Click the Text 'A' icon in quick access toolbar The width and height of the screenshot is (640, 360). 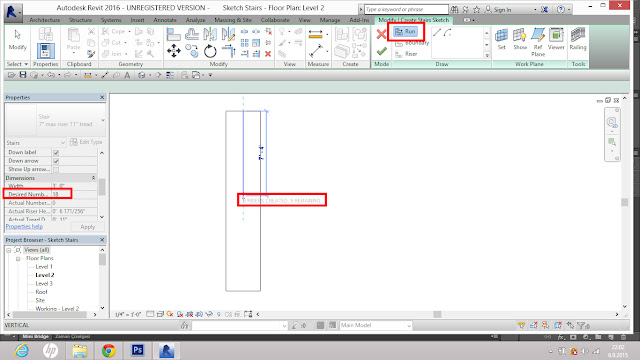(127, 75)
